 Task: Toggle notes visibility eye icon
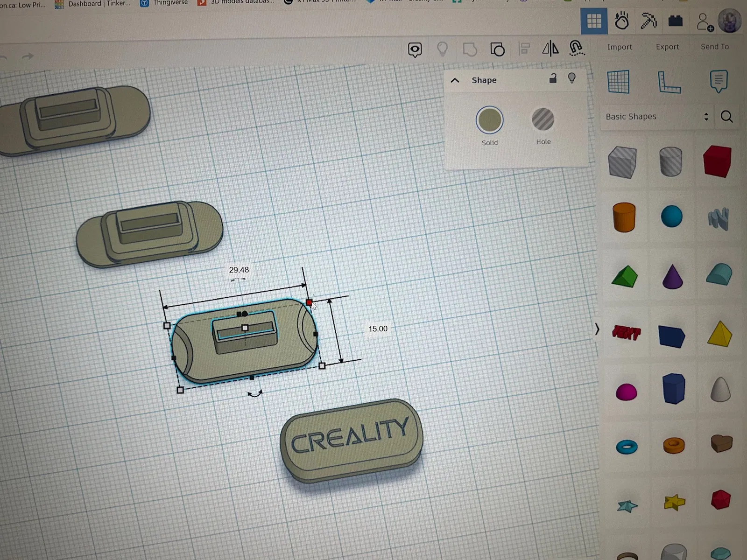click(415, 49)
